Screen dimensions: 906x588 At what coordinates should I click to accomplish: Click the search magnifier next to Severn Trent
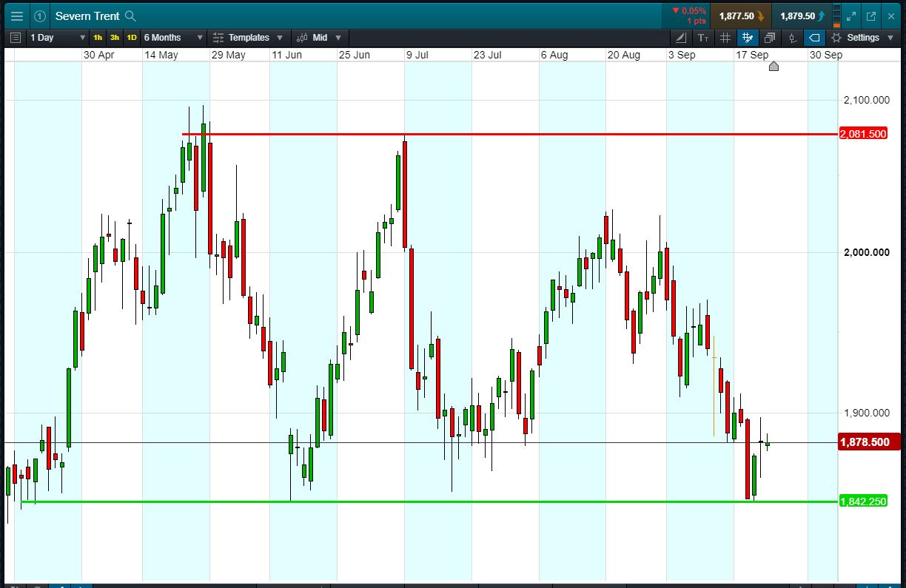pyautogui.click(x=131, y=16)
